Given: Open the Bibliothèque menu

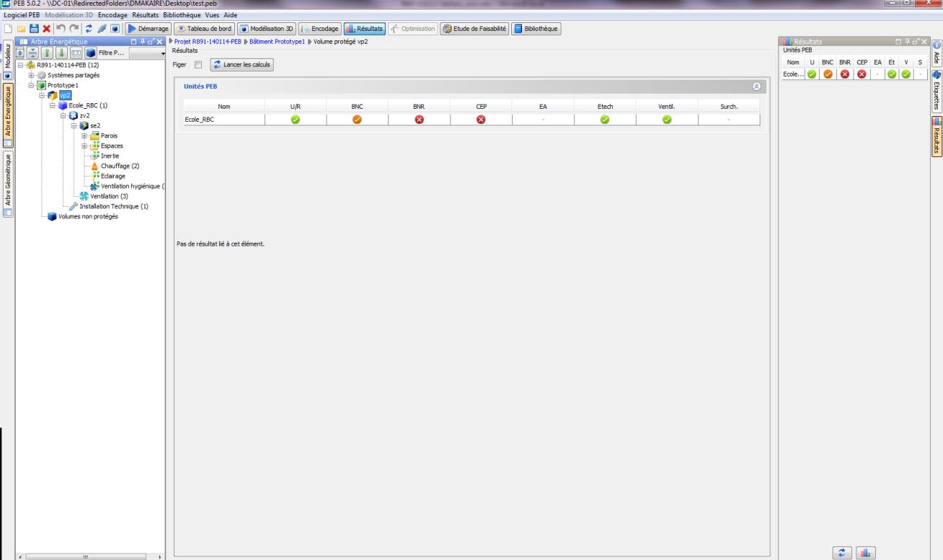Looking at the screenshot, I should coord(182,14).
